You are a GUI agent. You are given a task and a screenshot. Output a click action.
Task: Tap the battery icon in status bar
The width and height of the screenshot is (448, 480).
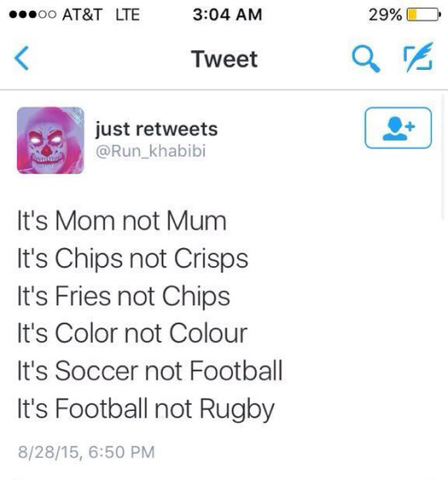coord(424,14)
